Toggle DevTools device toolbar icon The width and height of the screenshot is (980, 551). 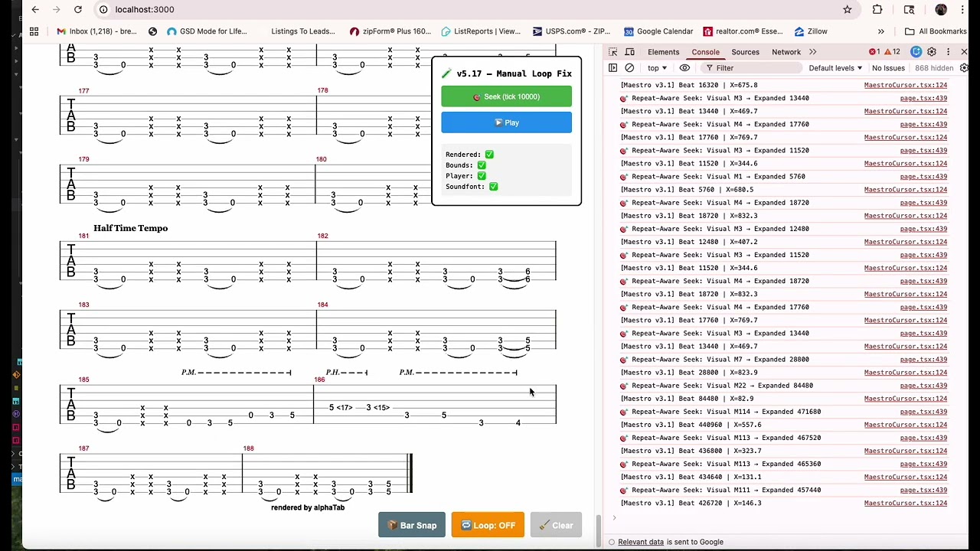(x=630, y=52)
